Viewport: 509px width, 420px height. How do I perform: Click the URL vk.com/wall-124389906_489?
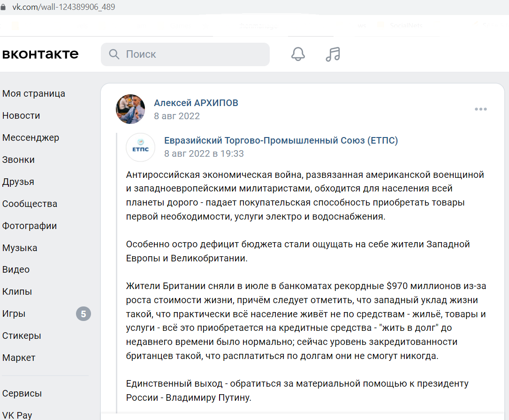(64, 7)
